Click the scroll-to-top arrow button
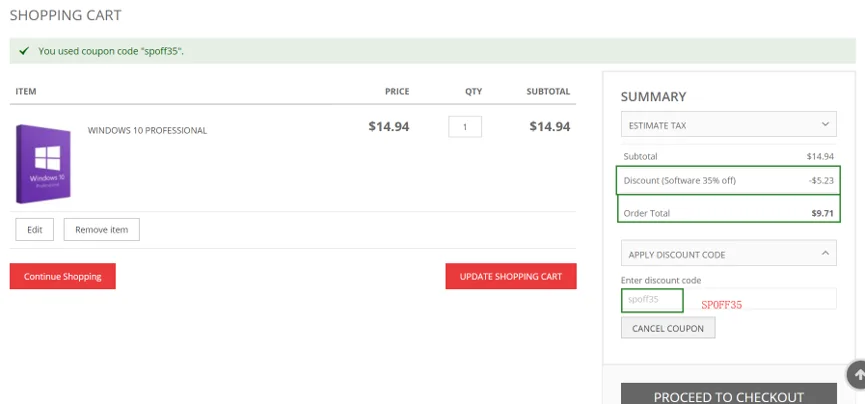Screen dimensions: 865x404 click(858, 375)
